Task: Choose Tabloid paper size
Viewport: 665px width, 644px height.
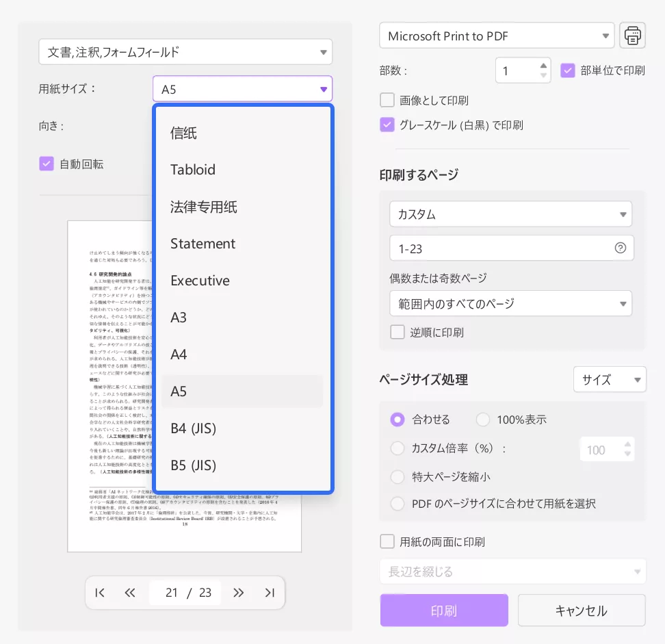Action: [x=243, y=170]
